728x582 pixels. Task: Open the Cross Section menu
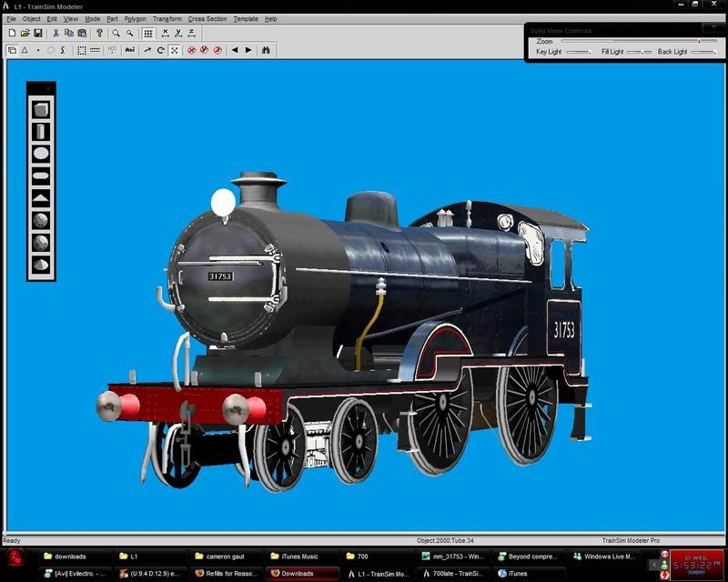pos(207,18)
